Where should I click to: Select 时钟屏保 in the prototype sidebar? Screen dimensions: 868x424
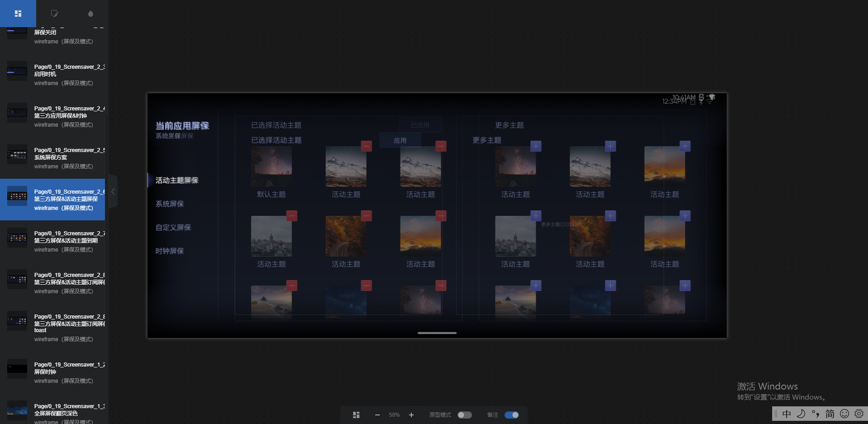170,251
